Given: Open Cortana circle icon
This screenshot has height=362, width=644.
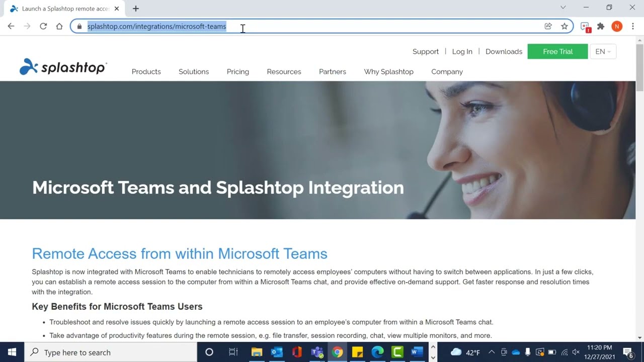Looking at the screenshot, I should pos(209,352).
